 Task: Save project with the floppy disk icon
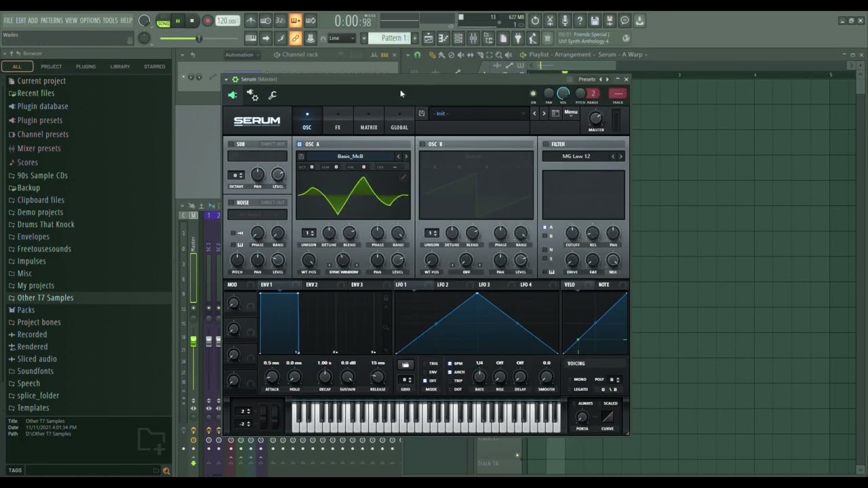pos(595,21)
